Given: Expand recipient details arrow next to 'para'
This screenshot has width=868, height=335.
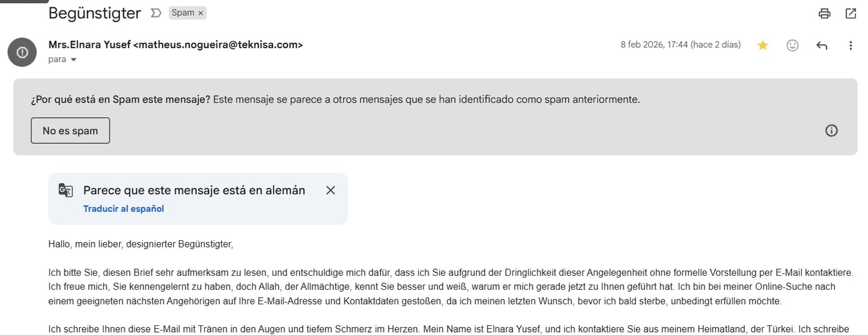Looking at the screenshot, I should pyautogui.click(x=74, y=60).
